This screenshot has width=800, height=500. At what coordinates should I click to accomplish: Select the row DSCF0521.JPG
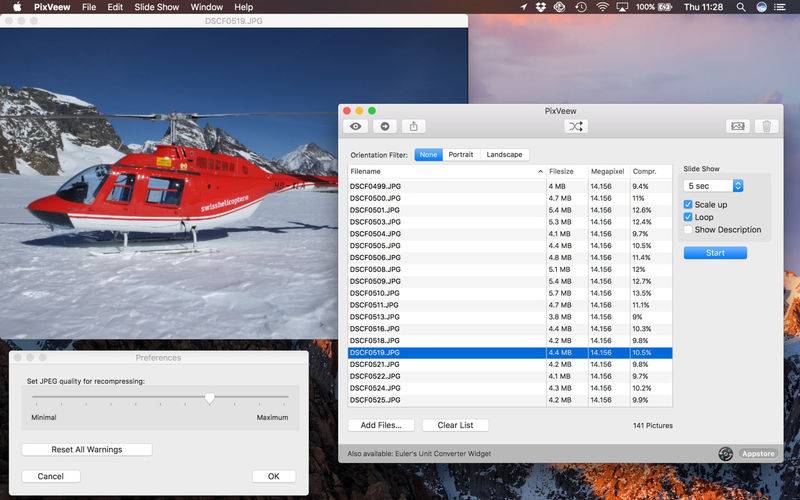tap(510, 364)
